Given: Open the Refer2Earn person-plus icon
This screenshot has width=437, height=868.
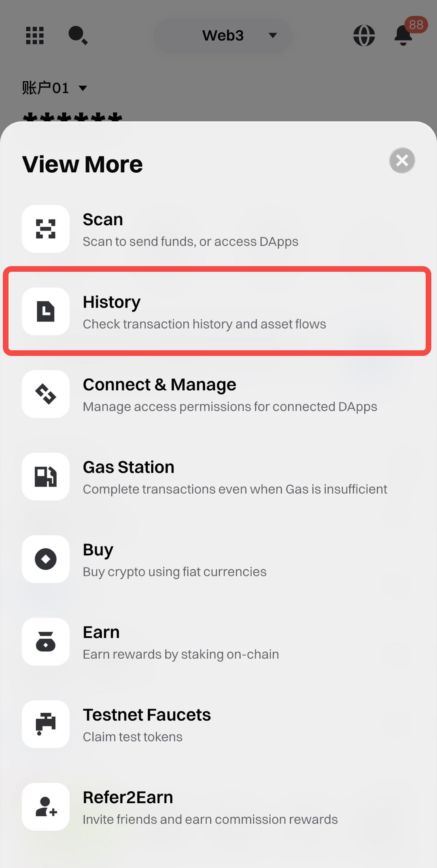Looking at the screenshot, I should coord(46,807).
